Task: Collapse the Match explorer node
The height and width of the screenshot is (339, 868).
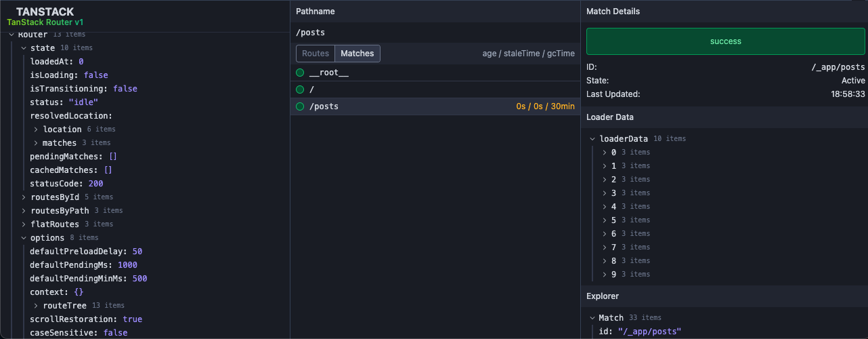Action: coord(592,318)
